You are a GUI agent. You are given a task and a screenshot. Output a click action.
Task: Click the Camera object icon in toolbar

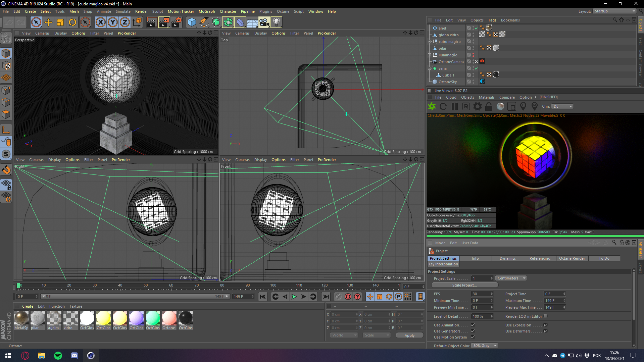264,22
